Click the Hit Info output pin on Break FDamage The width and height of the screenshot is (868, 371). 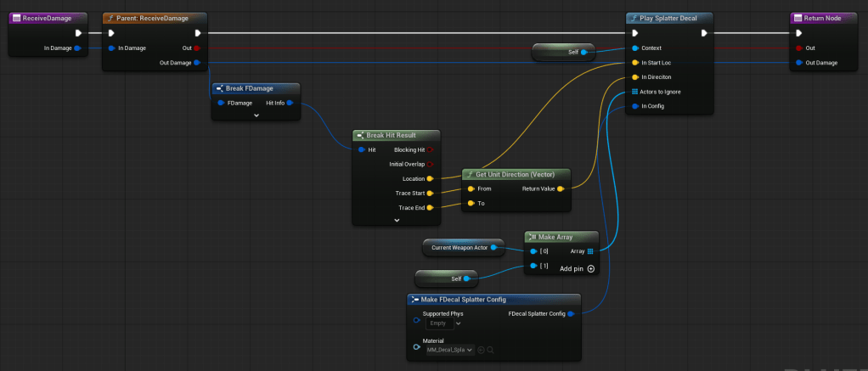pyautogui.click(x=290, y=103)
